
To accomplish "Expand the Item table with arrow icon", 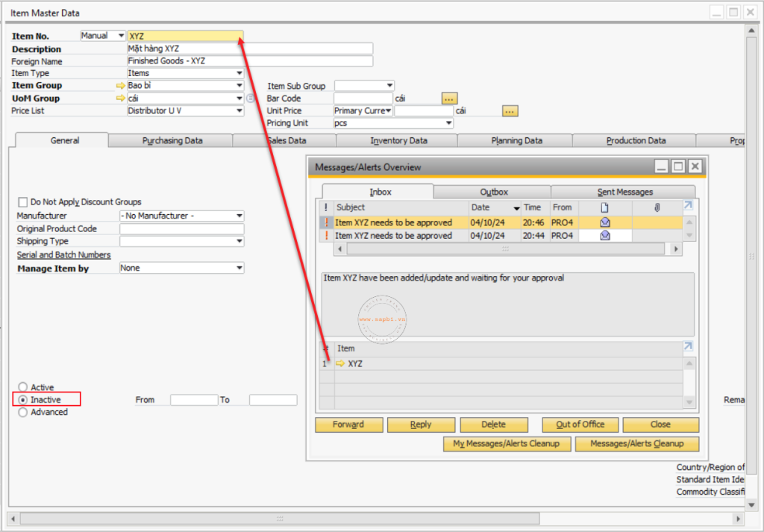I will point(688,346).
